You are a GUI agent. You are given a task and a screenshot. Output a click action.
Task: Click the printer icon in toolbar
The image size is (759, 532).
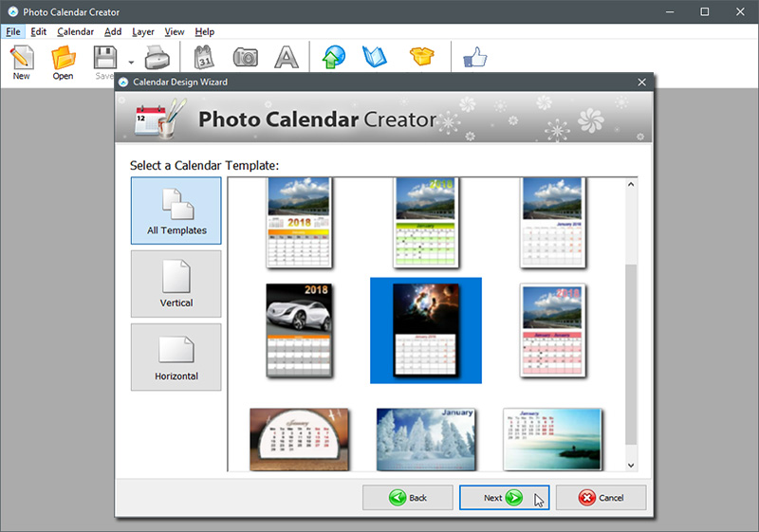click(157, 58)
